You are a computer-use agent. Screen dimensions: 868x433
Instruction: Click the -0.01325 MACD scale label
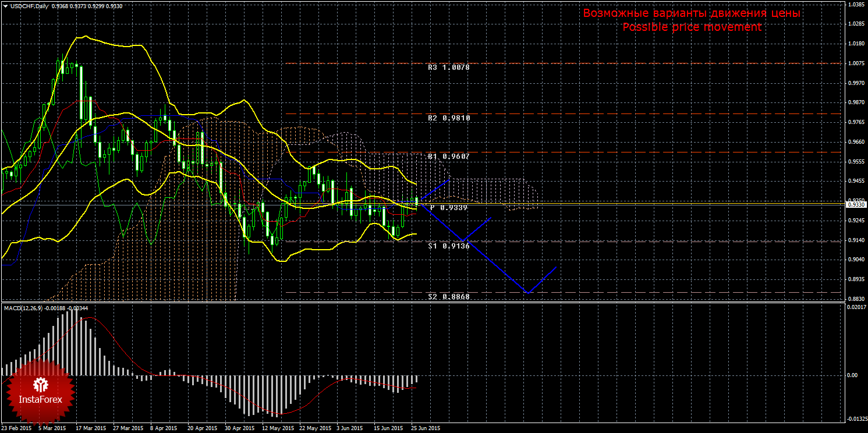[856, 418]
